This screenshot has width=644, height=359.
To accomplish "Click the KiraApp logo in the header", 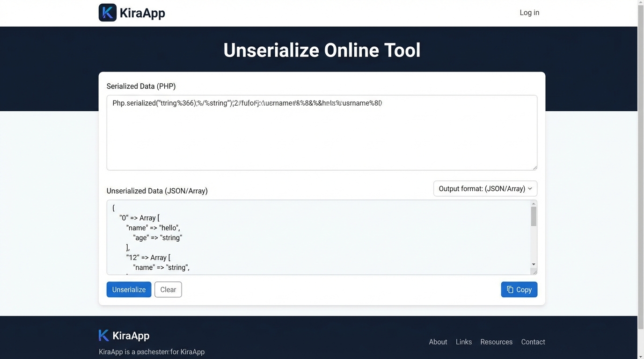I will 132,13.
